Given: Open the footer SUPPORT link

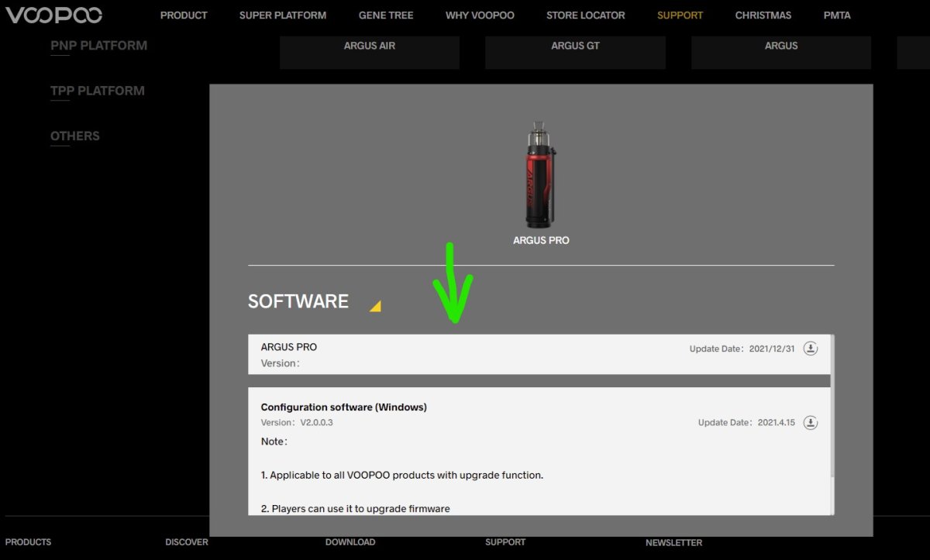Looking at the screenshot, I should coord(505,542).
